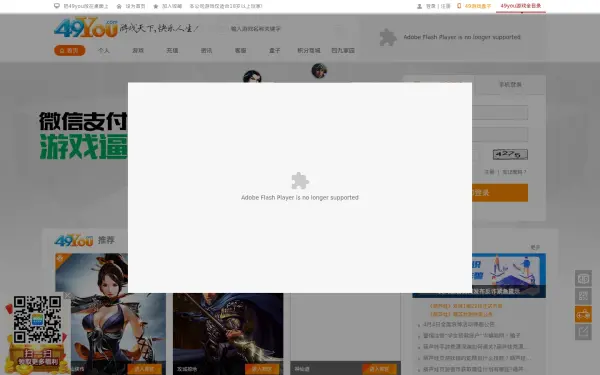The image size is (600, 375).
Task: Click the 49You.com logo in header
Action: (x=86, y=28)
